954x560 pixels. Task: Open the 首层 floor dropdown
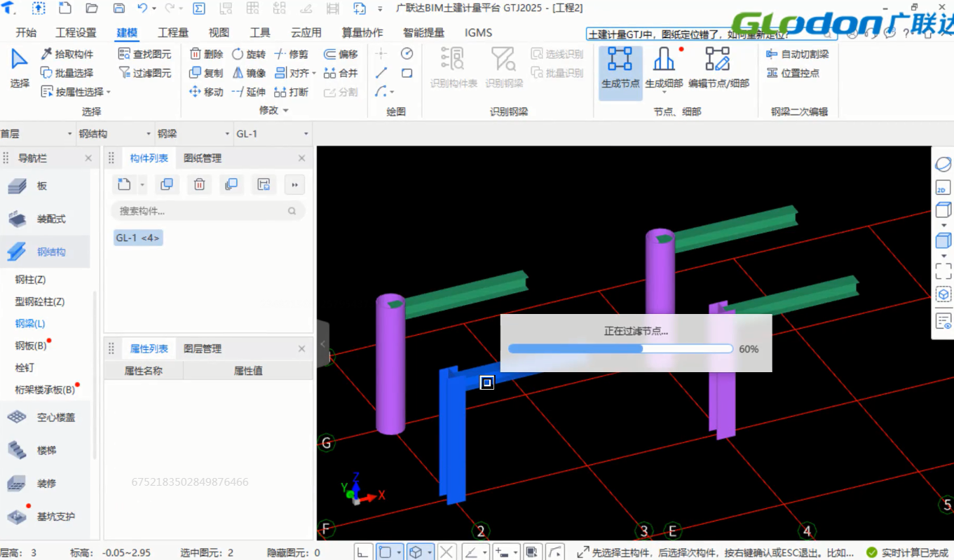click(x=37, y=134)
